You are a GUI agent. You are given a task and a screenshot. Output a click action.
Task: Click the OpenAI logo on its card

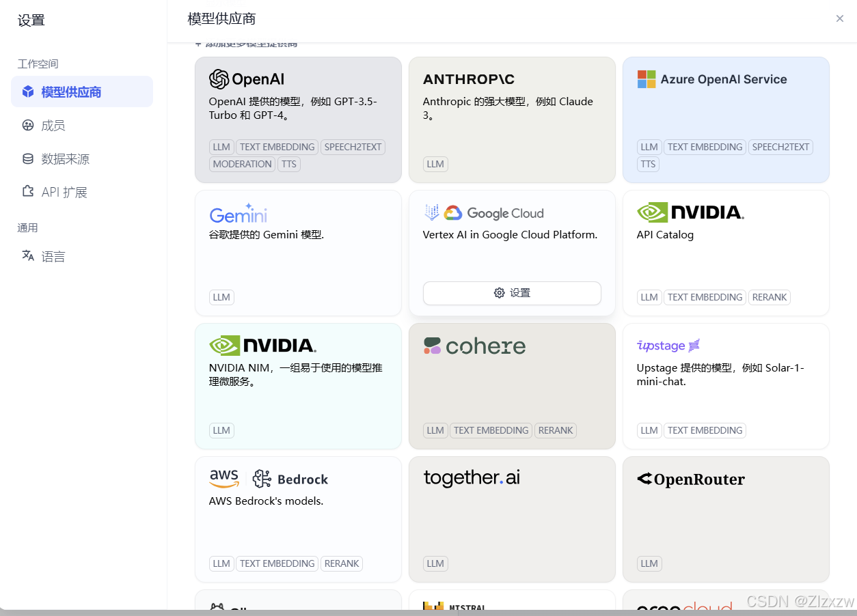click(x=247, y=79)
